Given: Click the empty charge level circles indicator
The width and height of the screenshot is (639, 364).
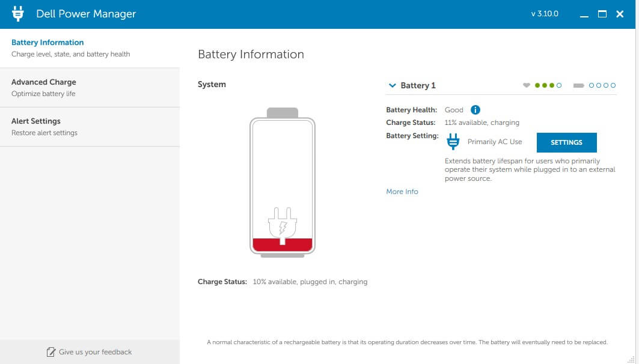Looking at the screenshot, I should (x=602, y=85).
